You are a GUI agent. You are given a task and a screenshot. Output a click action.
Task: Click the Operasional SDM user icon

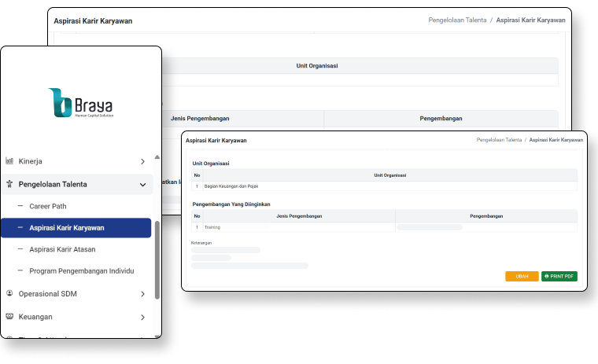click(9, 293)
